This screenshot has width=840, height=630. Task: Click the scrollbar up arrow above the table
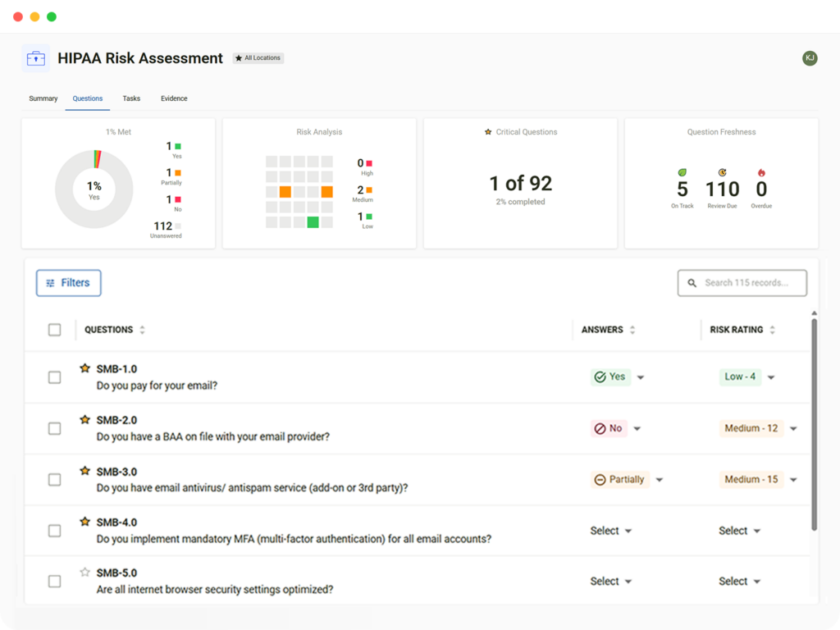coord(814,313)
